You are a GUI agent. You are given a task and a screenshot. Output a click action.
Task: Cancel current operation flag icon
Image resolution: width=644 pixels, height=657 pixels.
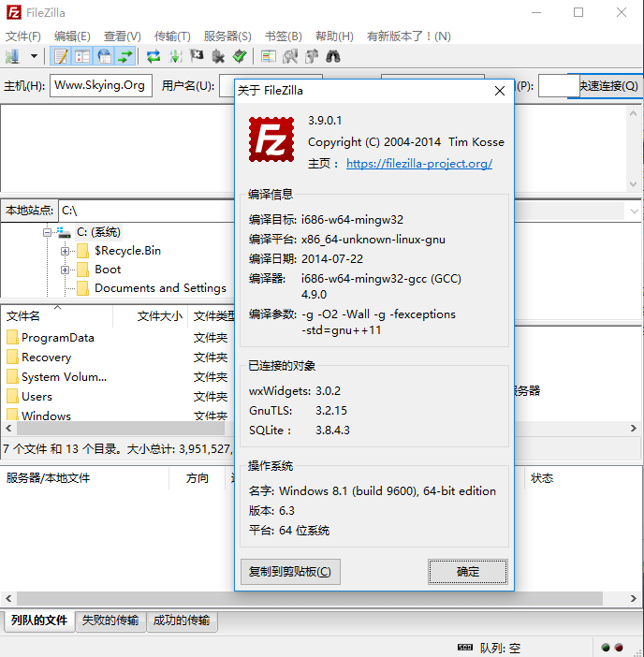[x=197, y=56]
